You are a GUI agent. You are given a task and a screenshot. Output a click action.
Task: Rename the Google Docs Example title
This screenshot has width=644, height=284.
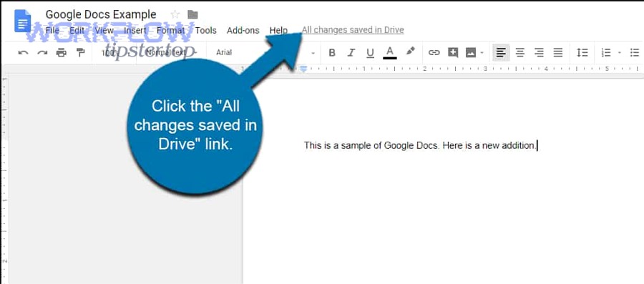click(101, 14)
